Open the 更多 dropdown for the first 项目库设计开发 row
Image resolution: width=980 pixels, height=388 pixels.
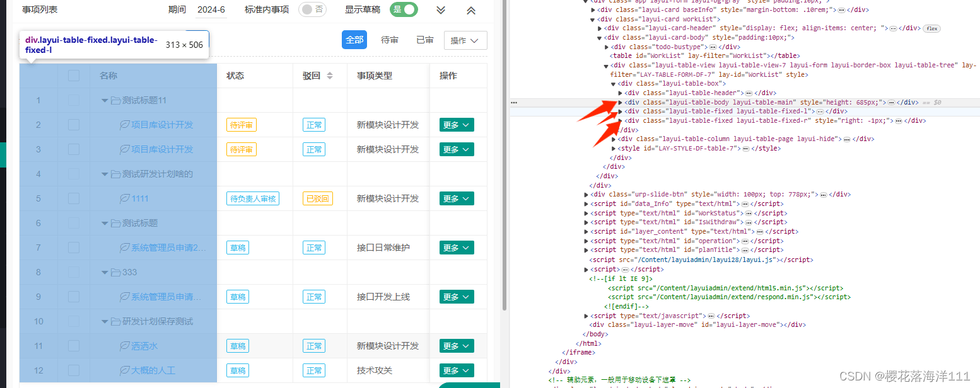456,124
